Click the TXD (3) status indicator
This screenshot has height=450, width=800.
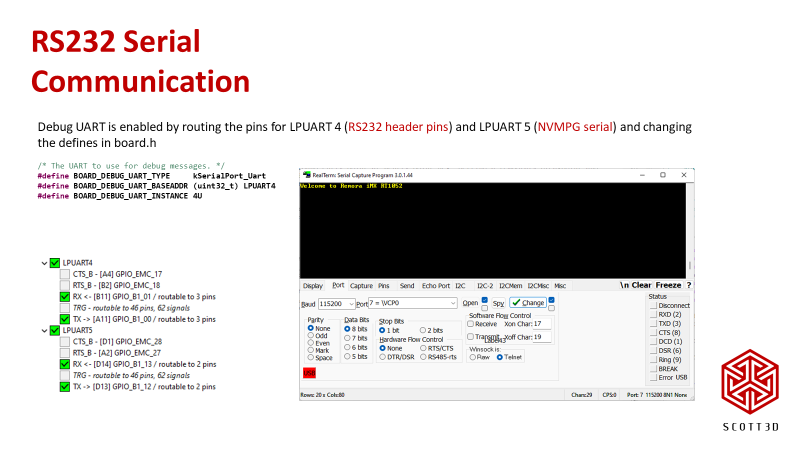[653, 324]
